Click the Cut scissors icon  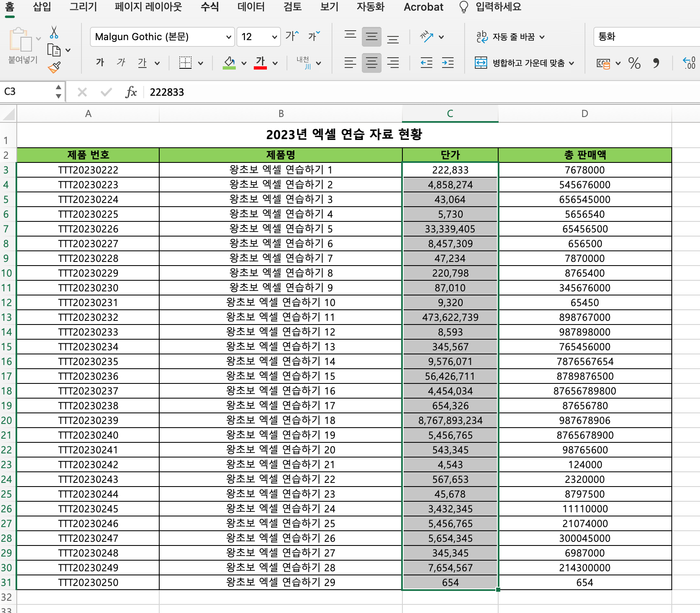coord(54,32)
